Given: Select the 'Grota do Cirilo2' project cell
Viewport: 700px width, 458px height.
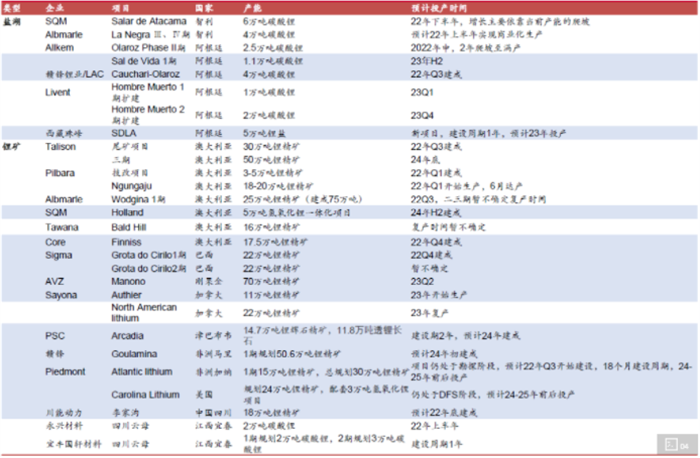Looking at the screenshot, I should [149, 269].
